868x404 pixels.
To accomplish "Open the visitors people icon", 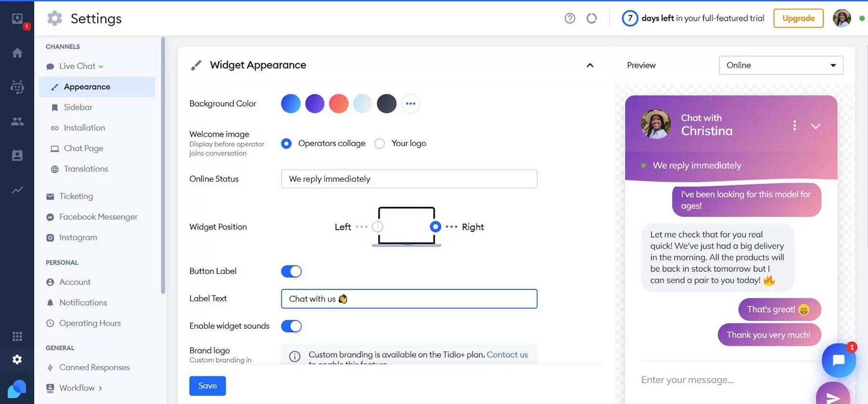I will click(x=17, y=121).
